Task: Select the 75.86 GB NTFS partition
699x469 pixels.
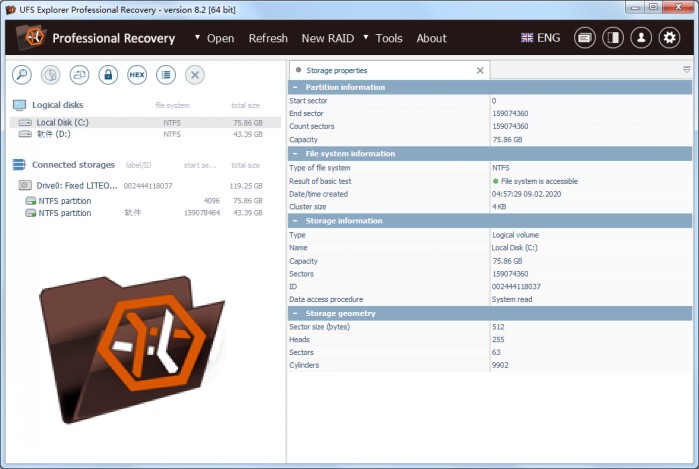Action: 145,201
